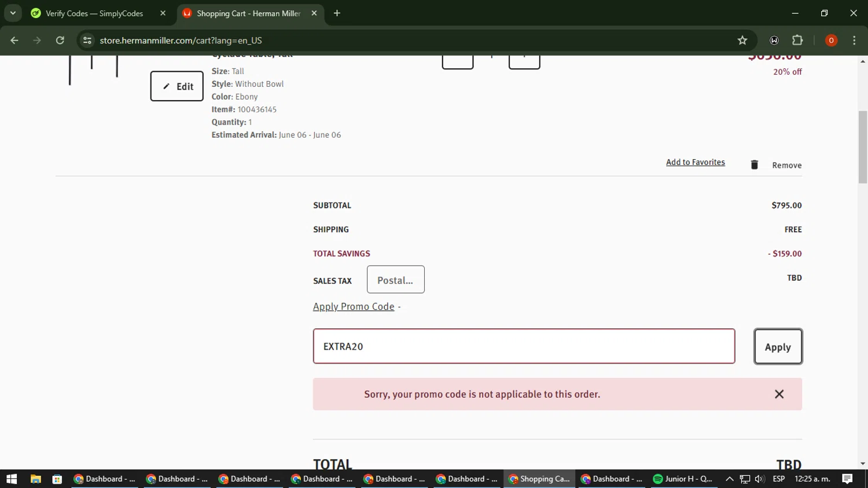The width and height of the screenshot is (868, 488).
Task: Click the Style: Without Bowl line
Action: [248, 84]
